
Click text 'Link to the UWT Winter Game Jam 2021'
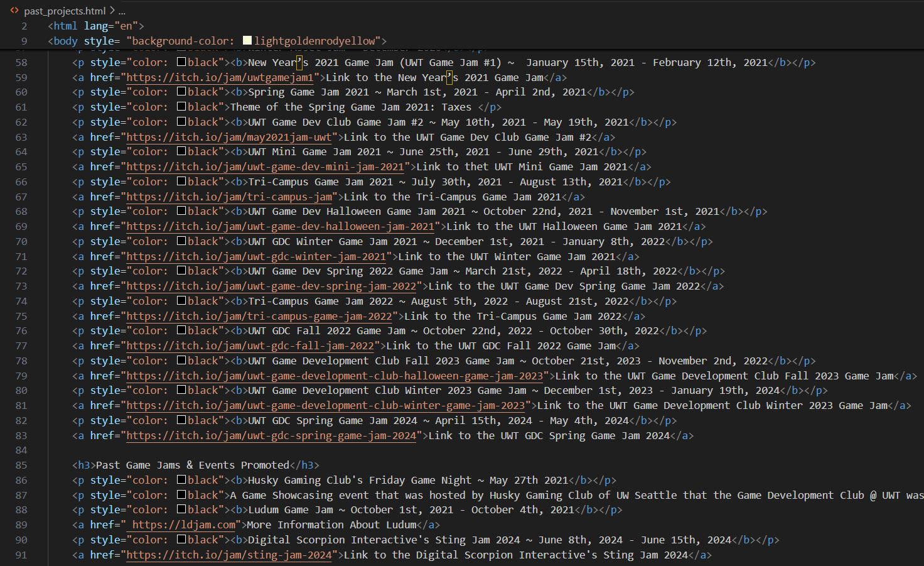507,256
